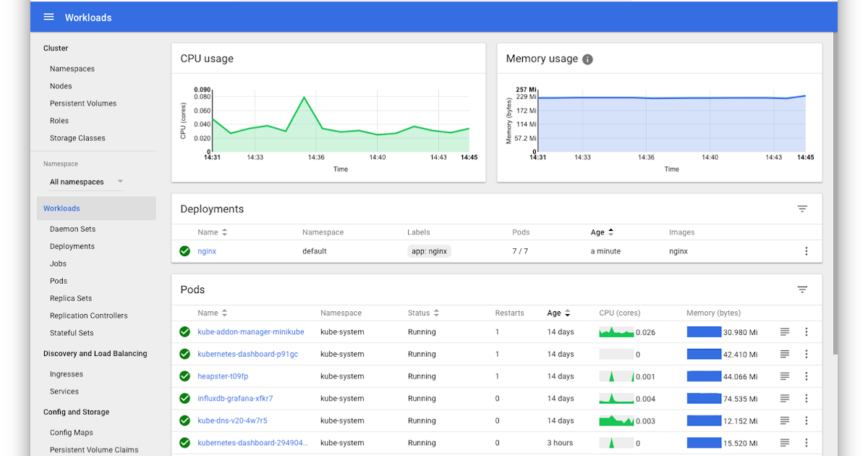Image resolution: width=868 pixels, height=456 pixels.
Task: Click the green status icon beside nginx deployment
Action: pos(184,251)
